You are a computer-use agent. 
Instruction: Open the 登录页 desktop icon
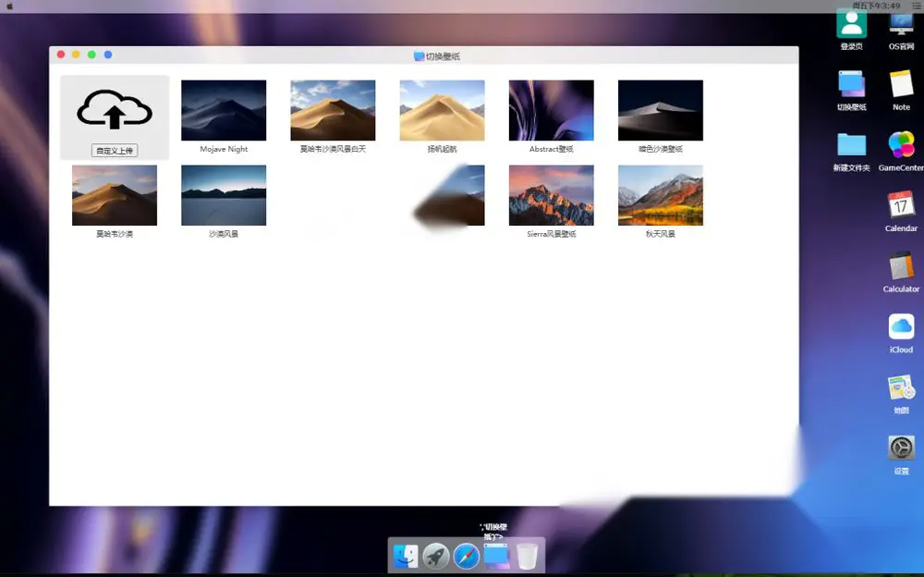(852, 25)
